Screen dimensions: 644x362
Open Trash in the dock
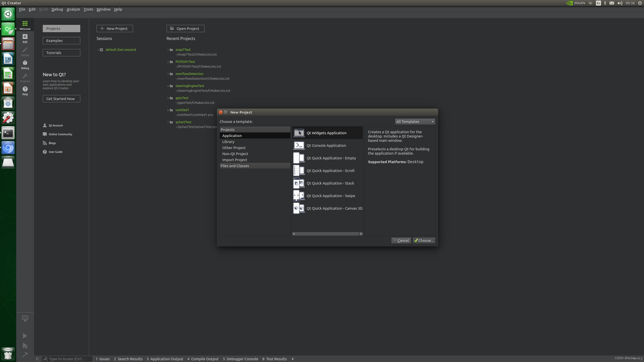[8, 354]
